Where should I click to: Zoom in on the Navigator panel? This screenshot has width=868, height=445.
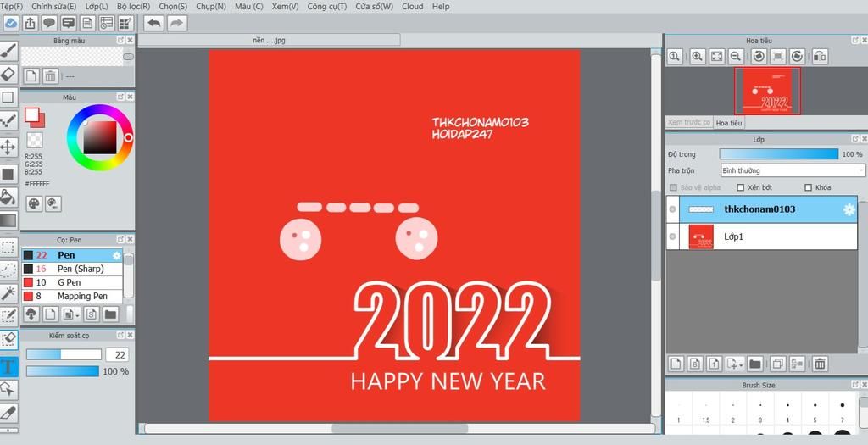(x=698, y=56)
